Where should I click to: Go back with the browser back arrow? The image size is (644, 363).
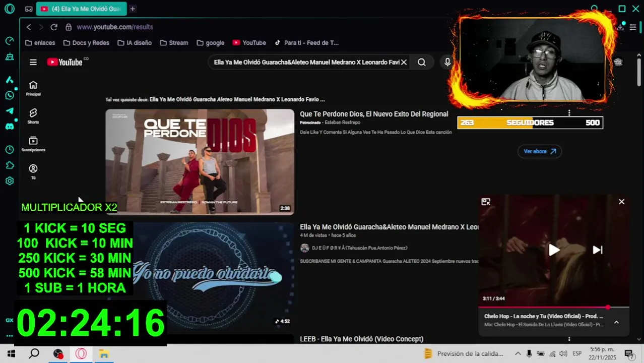pos(29,27)
